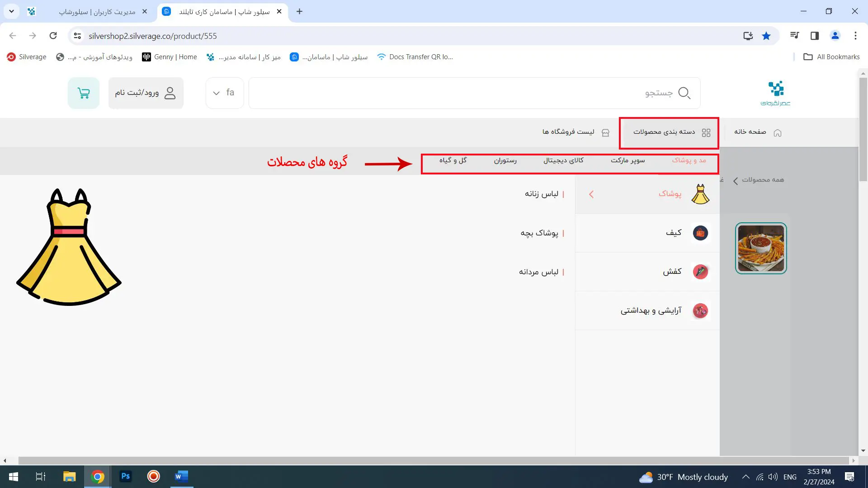Image resolution: width=868 pixels, height=488 pixels.
Task: Show hidden system tray icons chevron
Action: coord(746,477)
